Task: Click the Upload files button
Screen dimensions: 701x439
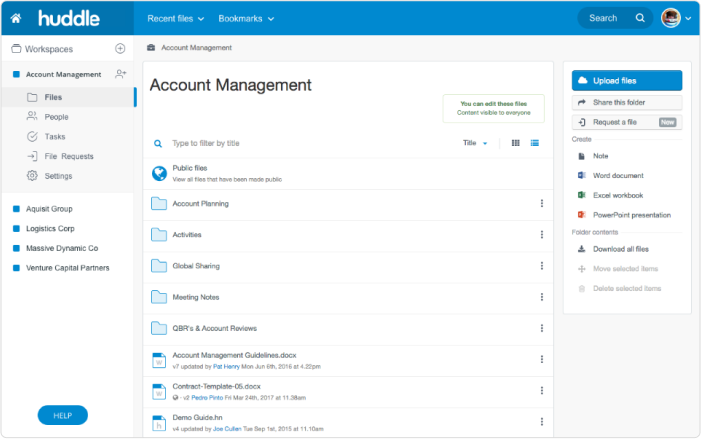Action: point(627,80)
